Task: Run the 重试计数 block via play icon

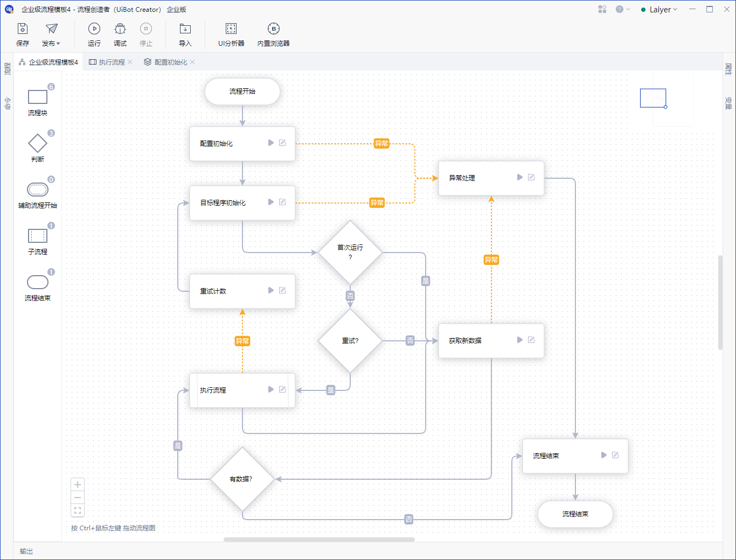Action: pos(271,290)
